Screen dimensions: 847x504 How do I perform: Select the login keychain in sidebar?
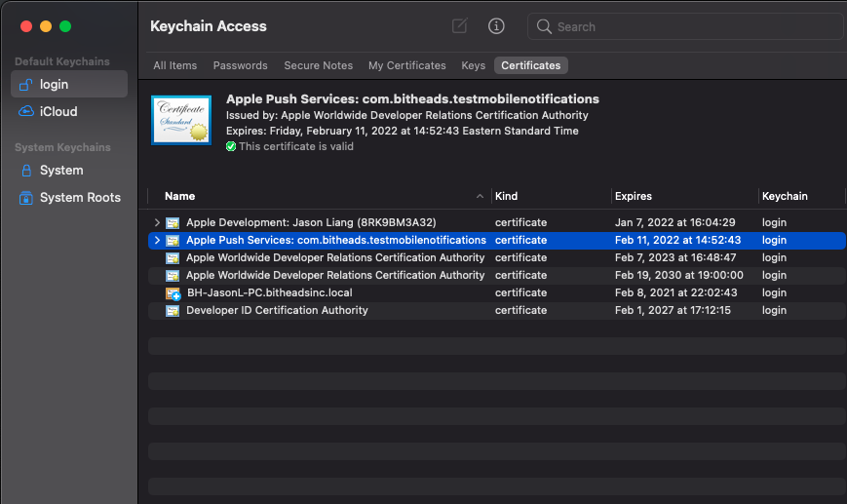pos(69,84)
